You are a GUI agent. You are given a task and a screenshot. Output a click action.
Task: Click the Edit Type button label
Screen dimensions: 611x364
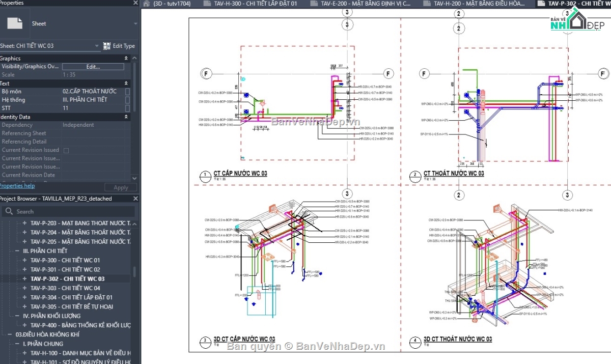pyautogui.click(x=124, y=46)
